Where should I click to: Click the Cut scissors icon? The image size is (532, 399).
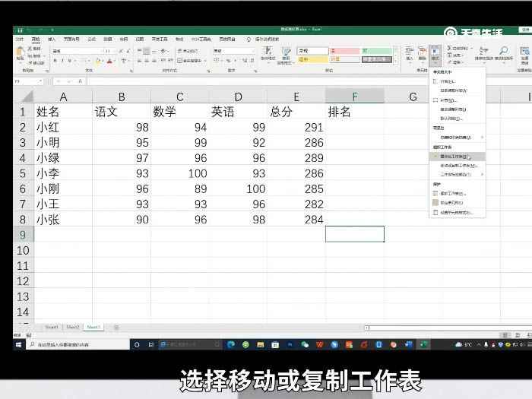pos(30,49)
